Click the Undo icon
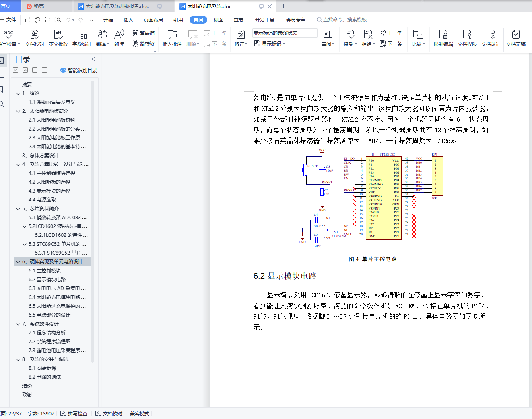Viewport: 532px width, 419px height. pyautogui.click(x=68, y=20)
